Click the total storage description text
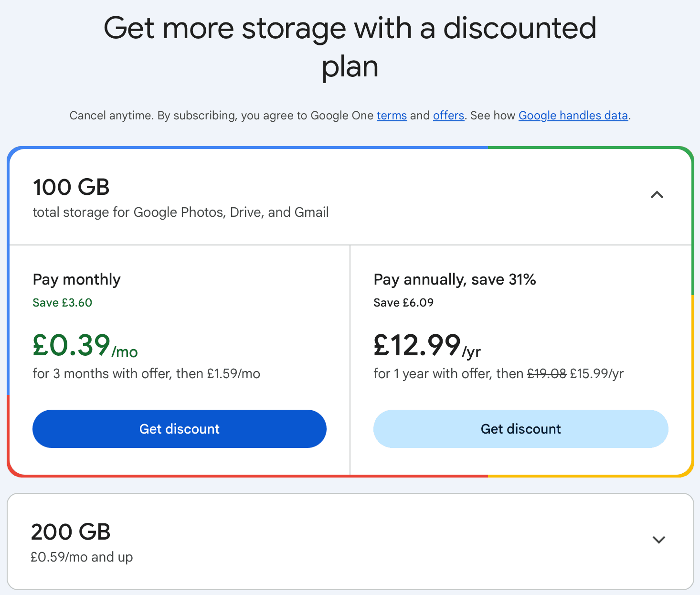This screenshot has height=595, width=700. [180, 212]
